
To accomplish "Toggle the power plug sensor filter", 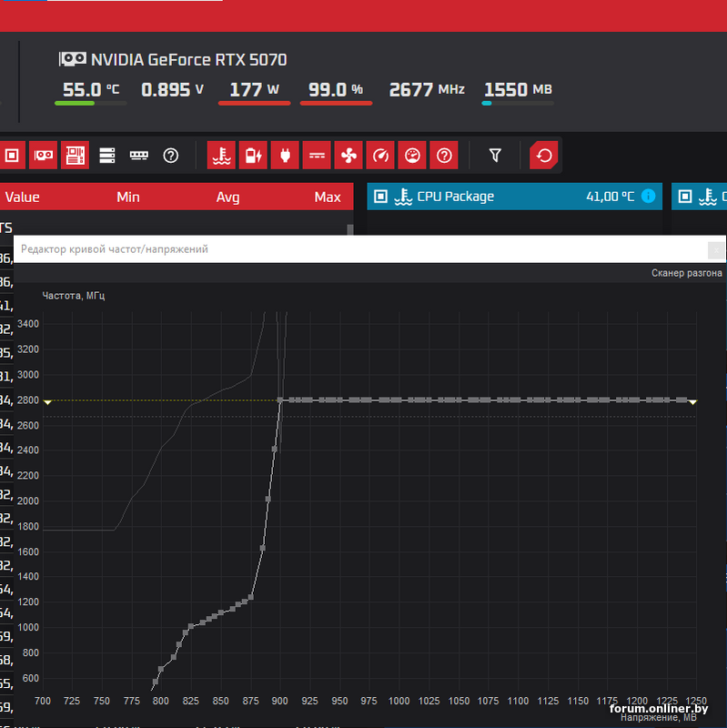I will (284, 156).
